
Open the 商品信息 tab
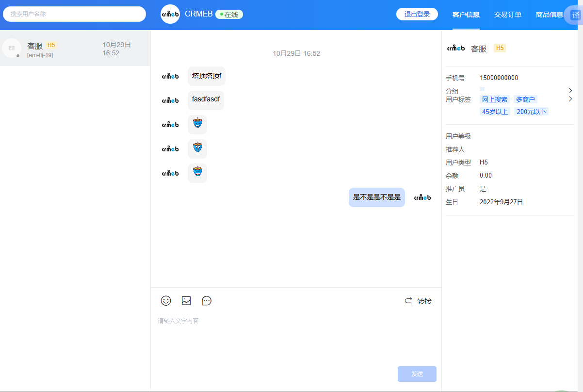(x=549, y=15)
